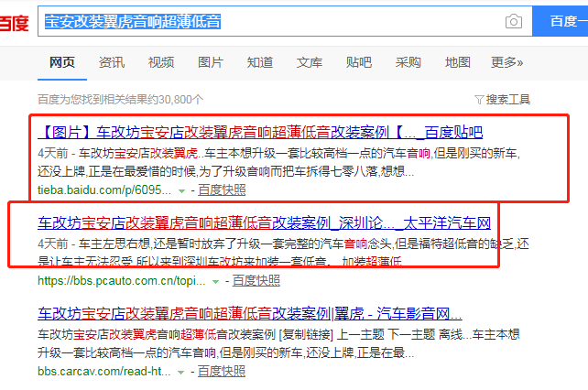Click in the search query input field
Screen dimensions: 588x390
[x=285, y=21]
